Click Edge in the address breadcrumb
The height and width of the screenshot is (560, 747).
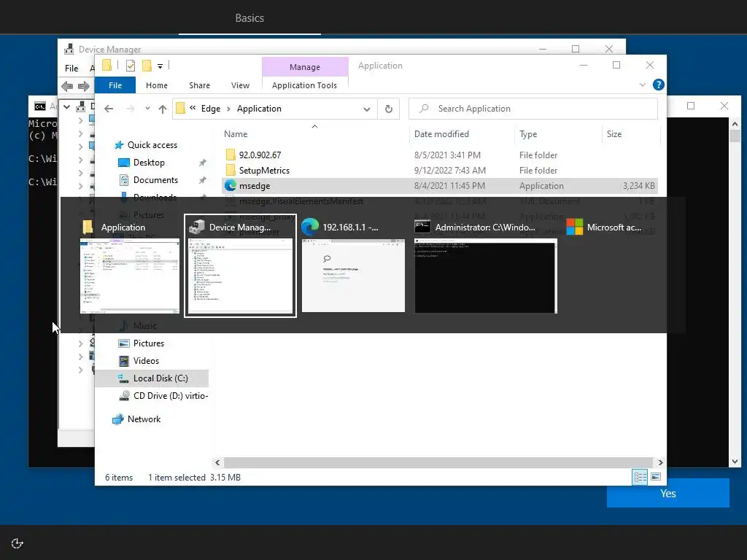point(211,109)
